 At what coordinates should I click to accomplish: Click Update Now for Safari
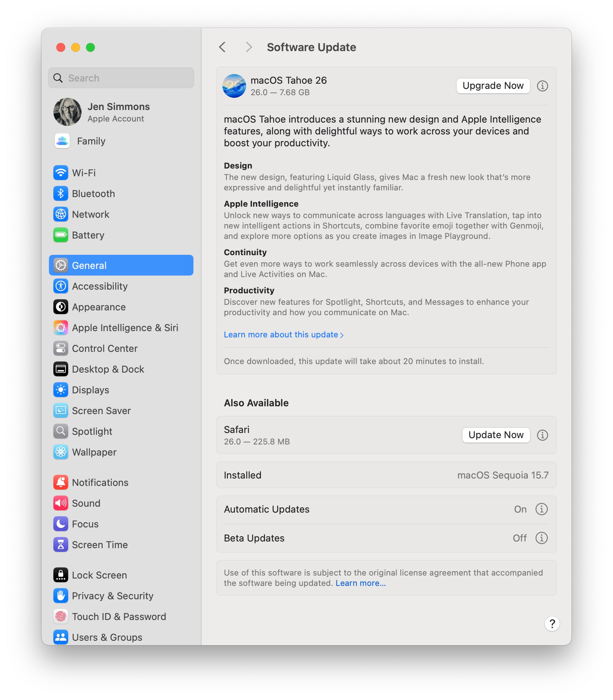coord(496,435)
